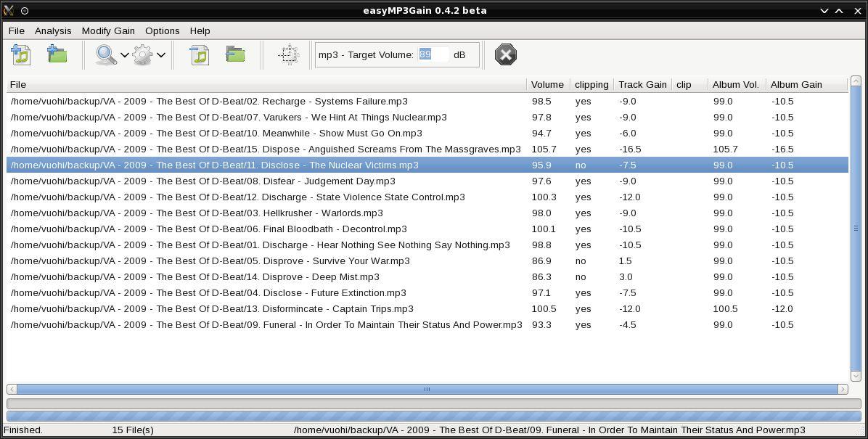Click the striped blue total progress bar
This screenshot has width=868, height=439.
(434, 417)
